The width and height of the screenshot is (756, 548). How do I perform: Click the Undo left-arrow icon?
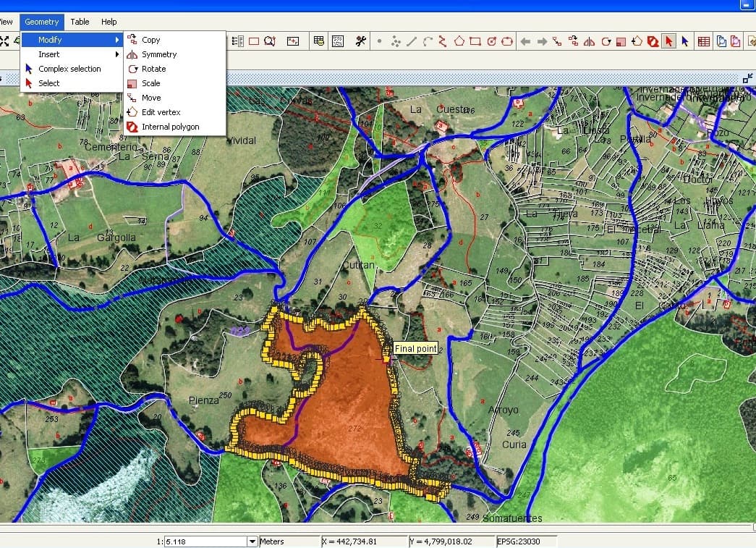click(x=525, y=41)
